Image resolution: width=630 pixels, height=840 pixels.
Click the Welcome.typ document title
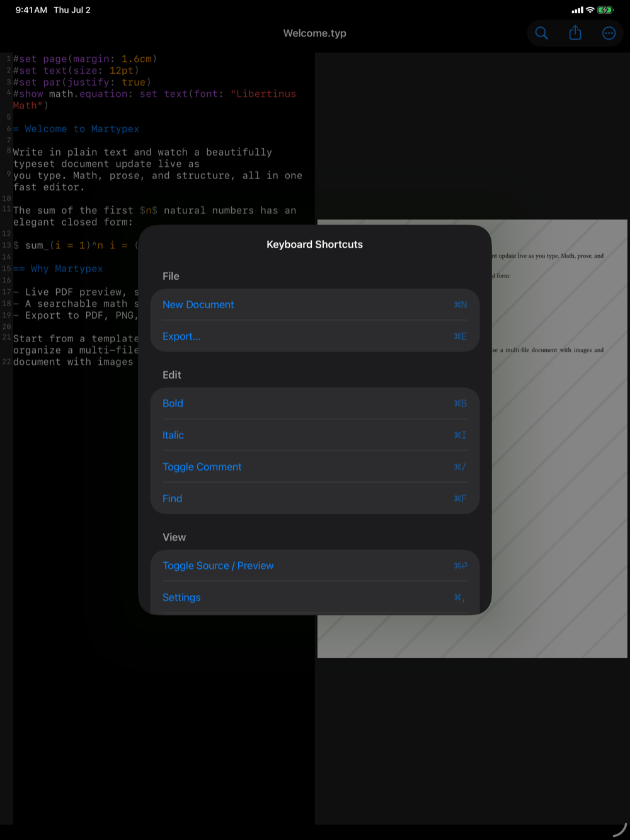[x=315, y=33]
